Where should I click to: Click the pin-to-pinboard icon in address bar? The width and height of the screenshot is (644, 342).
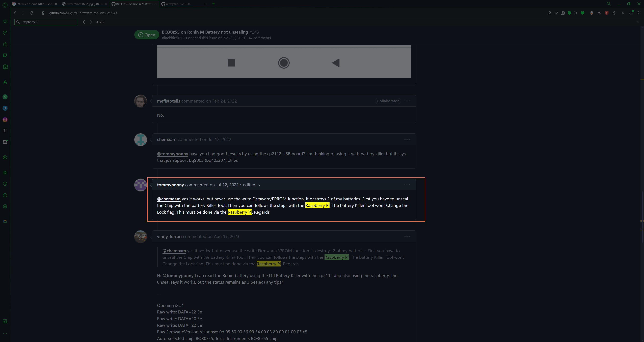(x=556, y=13)
